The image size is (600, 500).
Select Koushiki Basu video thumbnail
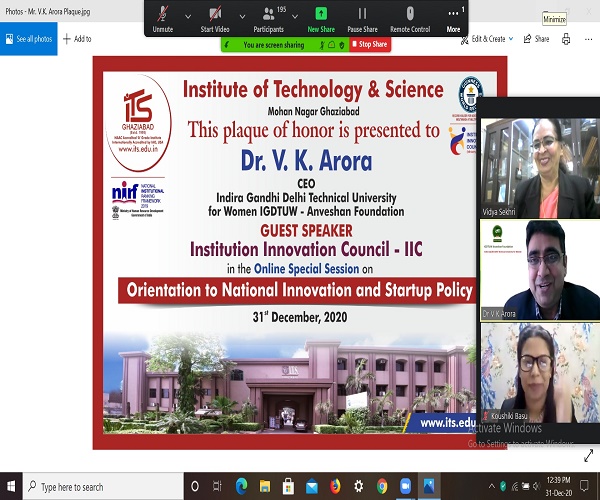(x=540, y=373)
